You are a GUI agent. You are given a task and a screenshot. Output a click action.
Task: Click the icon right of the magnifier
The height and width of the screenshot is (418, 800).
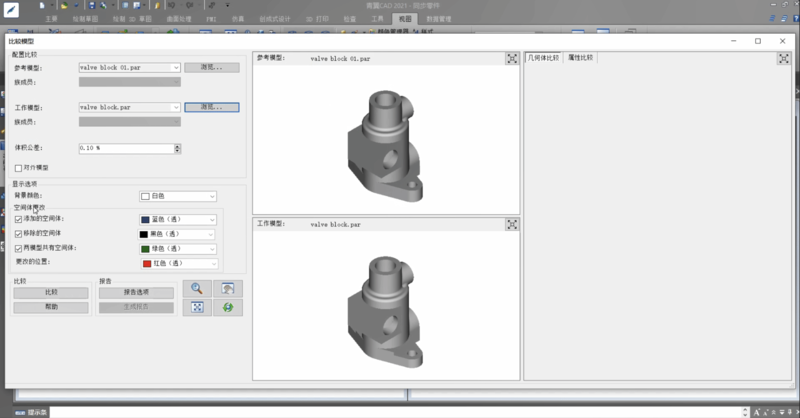tap(228, 288)
